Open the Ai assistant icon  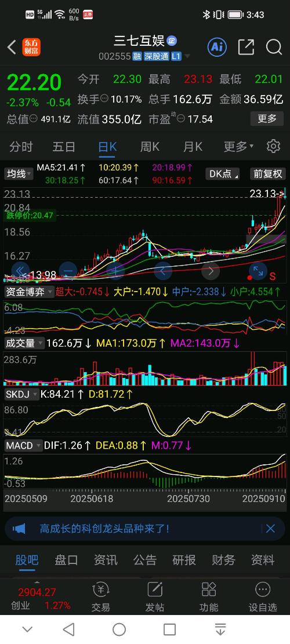[x=217, y=47]
